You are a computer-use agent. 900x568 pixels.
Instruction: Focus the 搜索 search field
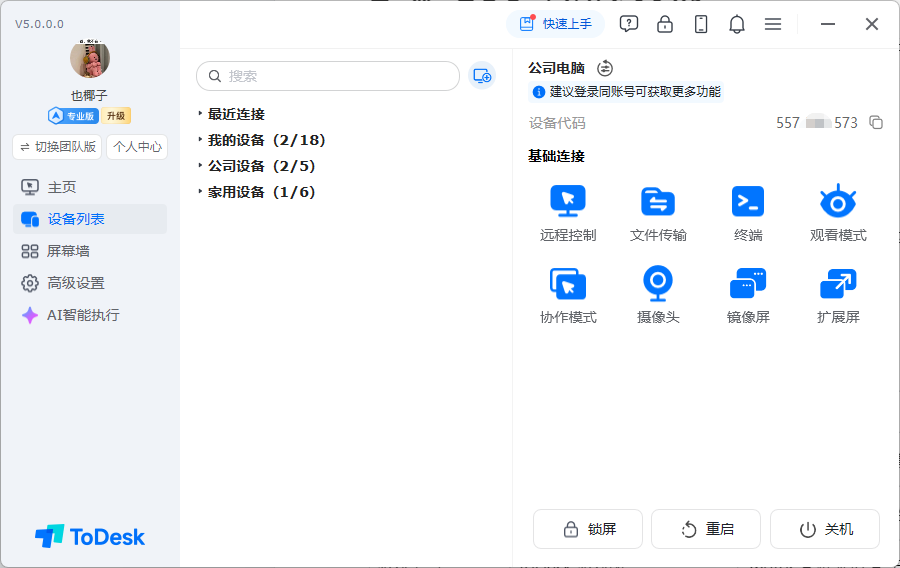328,76
